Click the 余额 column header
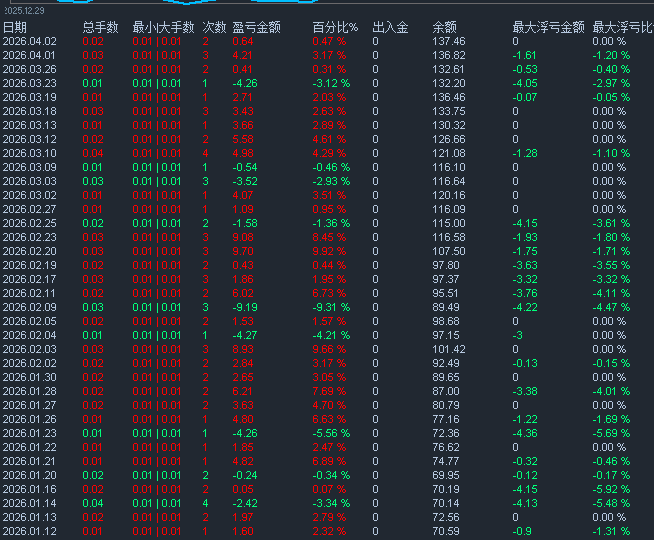654x540 pixels. click(445, 27)
